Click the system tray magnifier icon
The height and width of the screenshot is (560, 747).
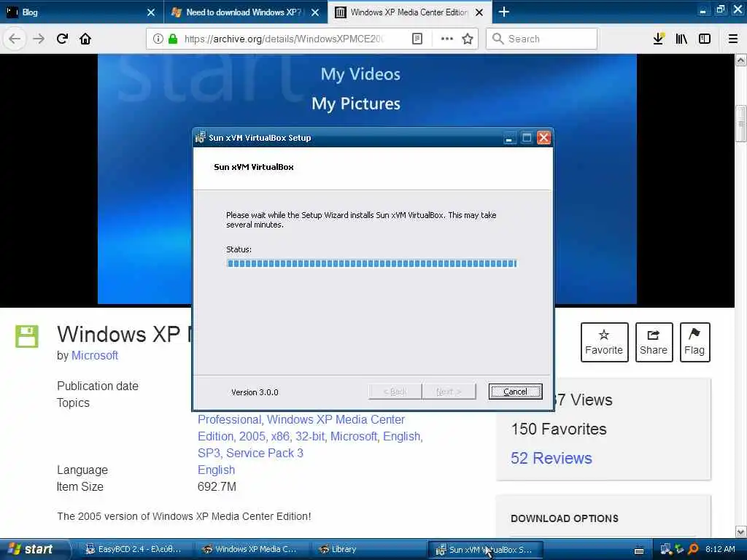pos(693,549)
